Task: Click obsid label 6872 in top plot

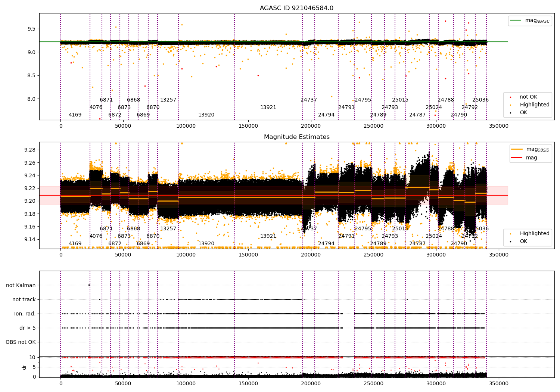Action: pyautogui.click(x=115, y=115)
